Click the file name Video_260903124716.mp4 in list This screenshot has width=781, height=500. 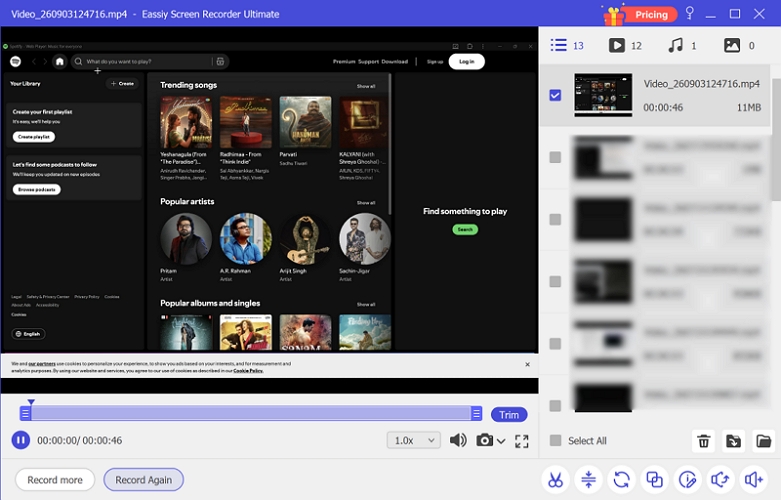click(x=701, y=84)
